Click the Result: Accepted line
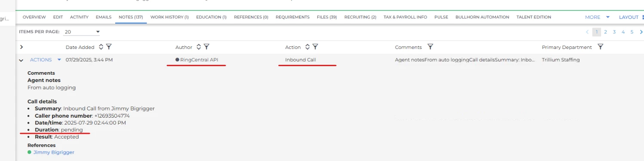This screenshot has width=644, height=161. 57,137
